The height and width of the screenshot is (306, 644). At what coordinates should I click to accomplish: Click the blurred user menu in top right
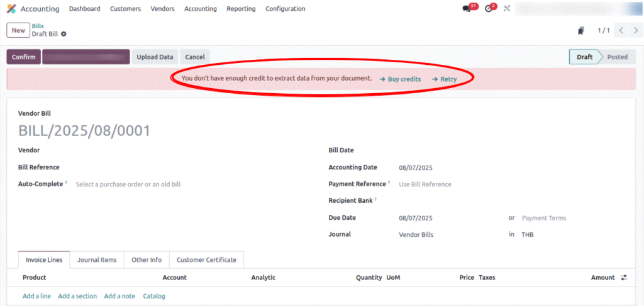579,8
